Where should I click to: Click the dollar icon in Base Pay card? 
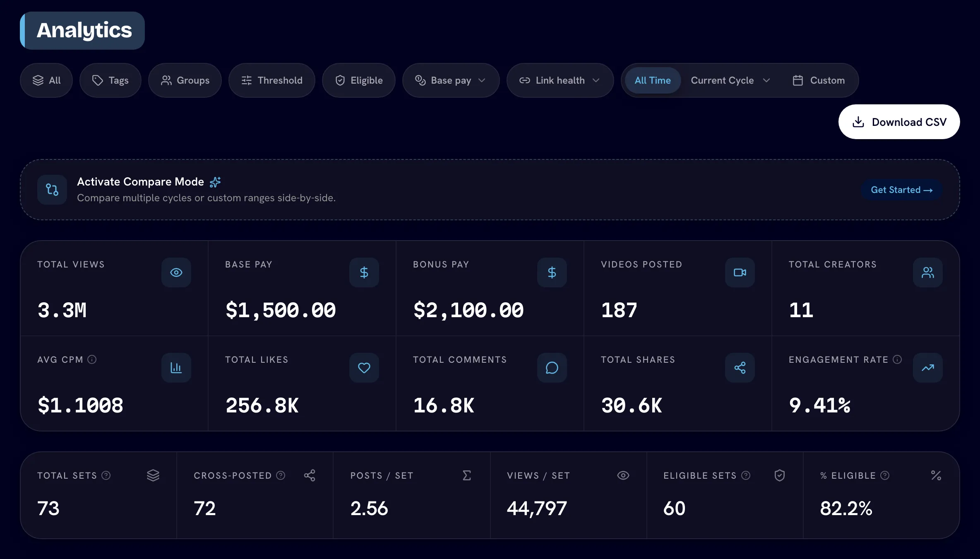pyautogui.click(x=364, y=272)
